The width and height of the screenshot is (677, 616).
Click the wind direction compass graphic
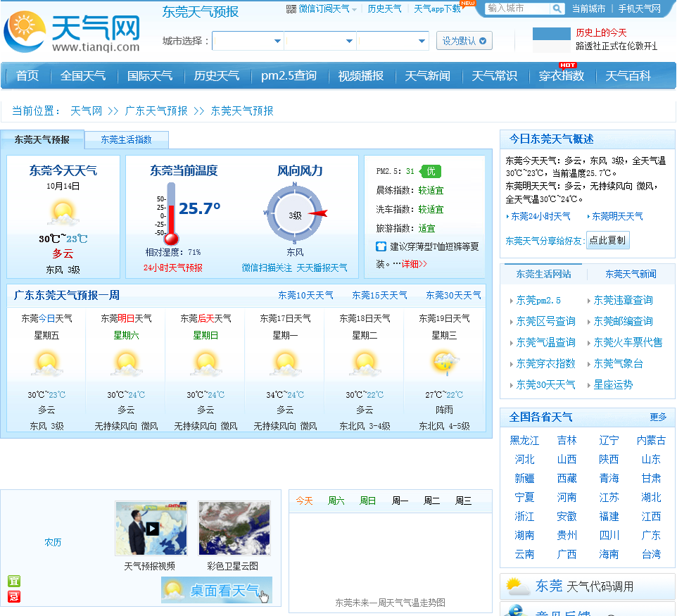pos(295,213)
